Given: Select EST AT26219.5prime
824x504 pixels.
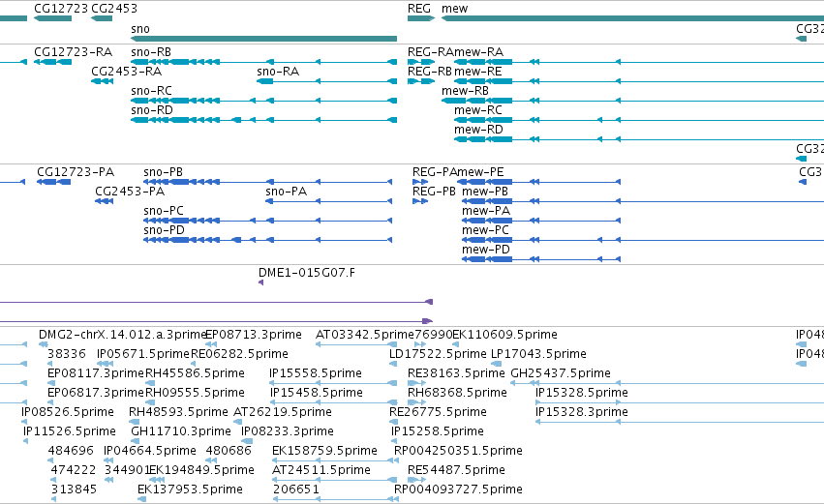Looking at the screenshot, I should tap(236, 422).
